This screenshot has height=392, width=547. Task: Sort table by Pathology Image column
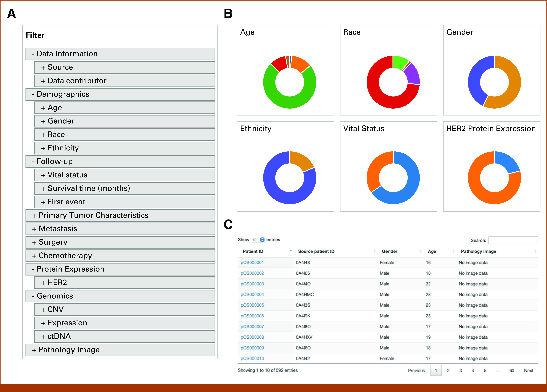[479, 251]
